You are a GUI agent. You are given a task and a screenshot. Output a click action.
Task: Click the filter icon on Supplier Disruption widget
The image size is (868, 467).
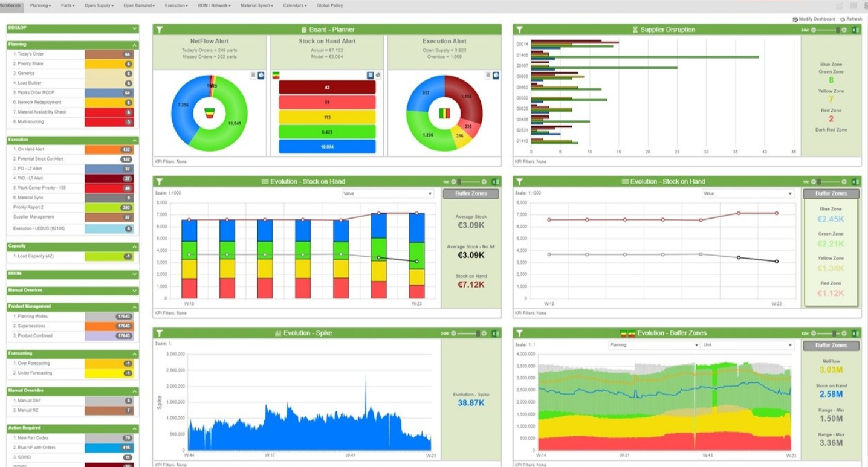pyautogui.click(x=520, y=29)
